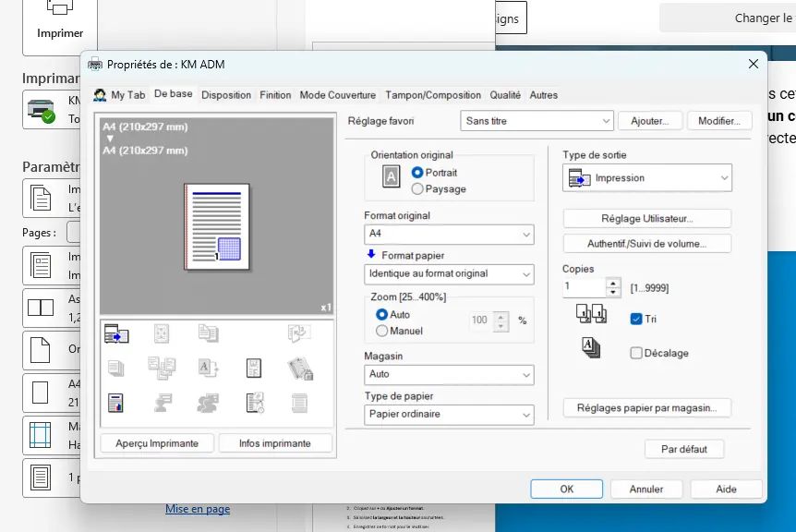Click the collated pages icon beside Tri
Screen dimensions: 796x532
(590, 316)
